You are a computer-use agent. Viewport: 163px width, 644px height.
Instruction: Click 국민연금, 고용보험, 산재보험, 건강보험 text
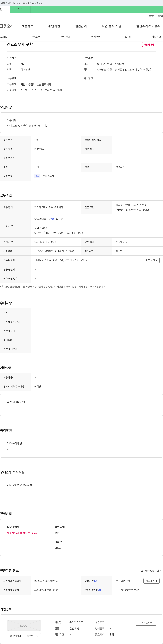click(54, 251)
